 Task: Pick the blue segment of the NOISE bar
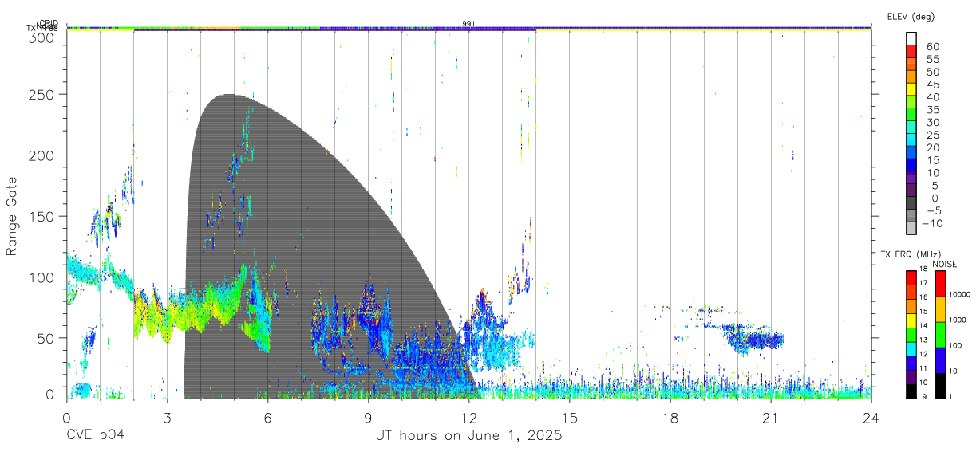coord(939,360)
